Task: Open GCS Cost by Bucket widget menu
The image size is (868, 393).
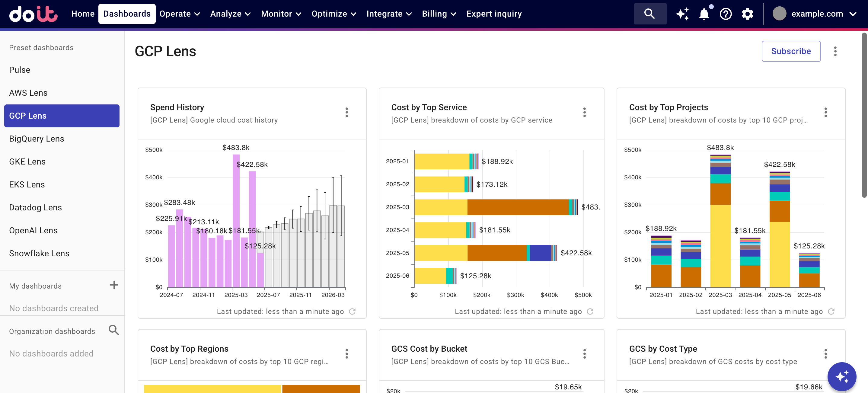Action: point(584,353)
